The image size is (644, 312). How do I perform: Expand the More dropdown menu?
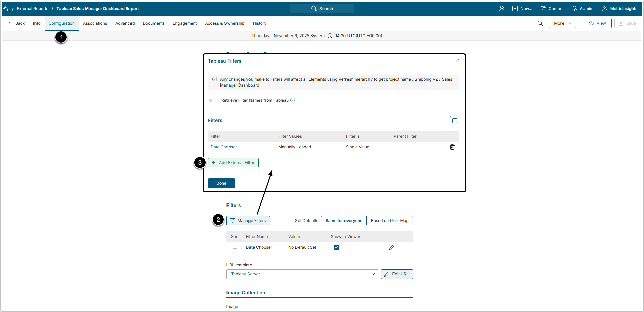coord(562,23)
